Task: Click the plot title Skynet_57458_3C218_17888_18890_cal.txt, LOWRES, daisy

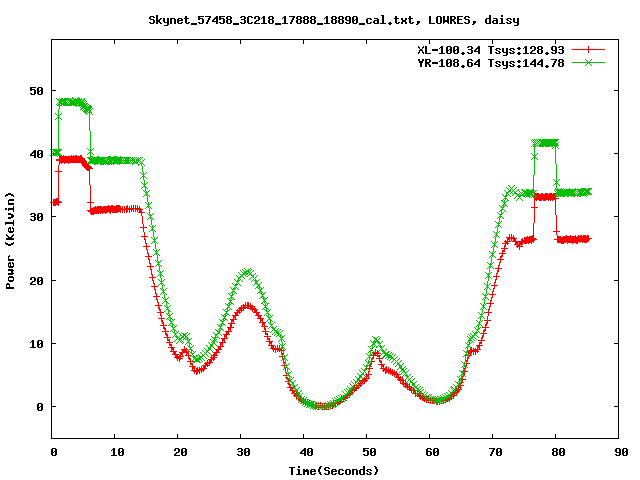Action: coord(334,20)
